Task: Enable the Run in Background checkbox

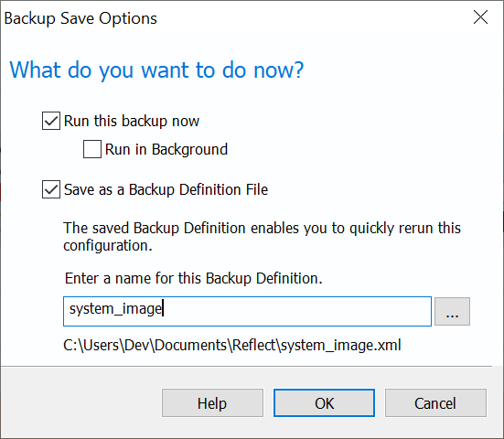Action: click(x=92, y=149)
